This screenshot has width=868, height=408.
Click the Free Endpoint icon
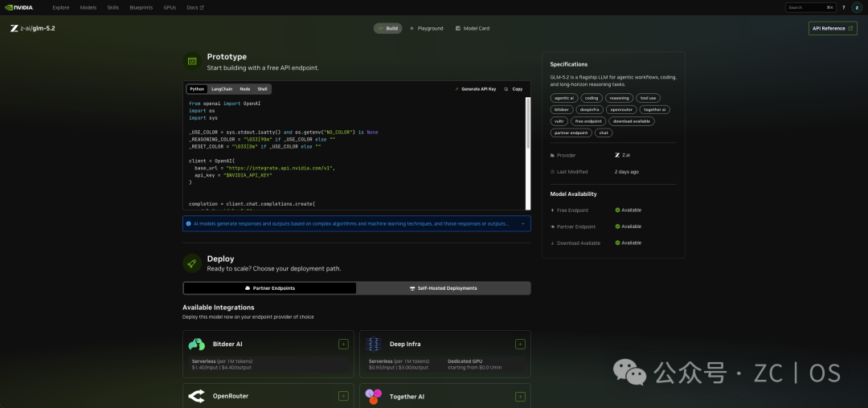[x=552, y=210]
